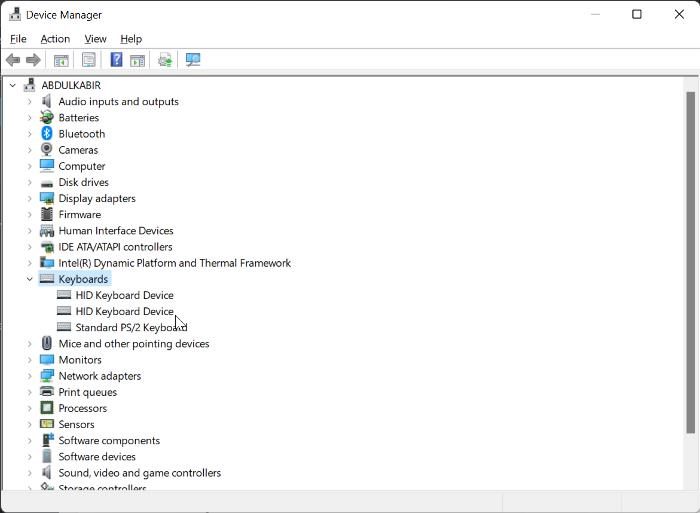Click the Network adapters icon
The height and width of the screenshot is (513, 700).
[x=47, y=375]
